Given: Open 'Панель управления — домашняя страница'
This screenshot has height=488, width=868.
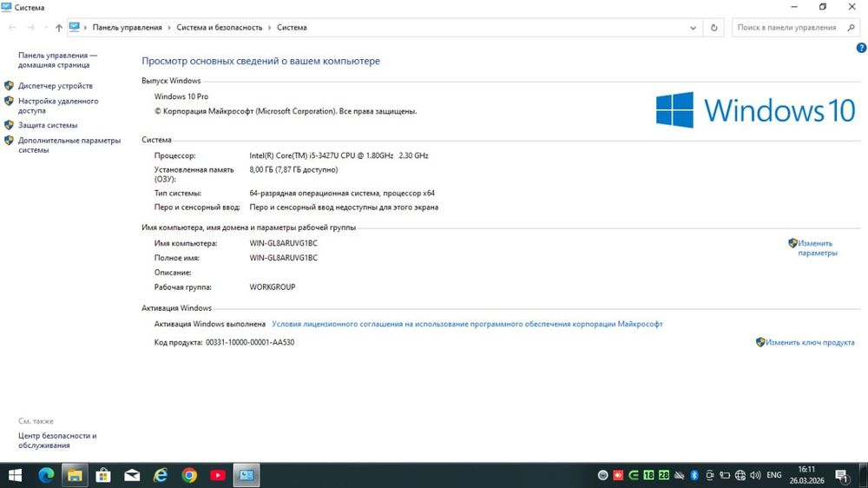Looking at the screenshot, I should click(x=57, y=60).
